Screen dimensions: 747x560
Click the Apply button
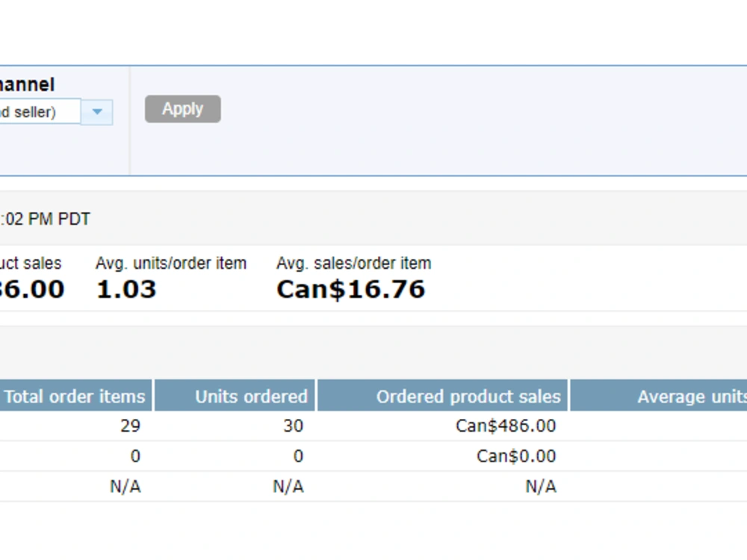(182, 109)
